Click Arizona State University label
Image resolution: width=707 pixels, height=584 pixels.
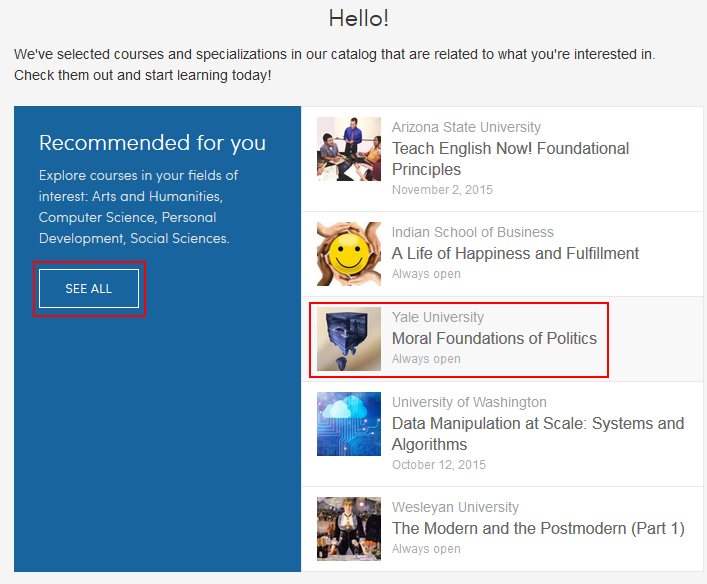[466, 127]
